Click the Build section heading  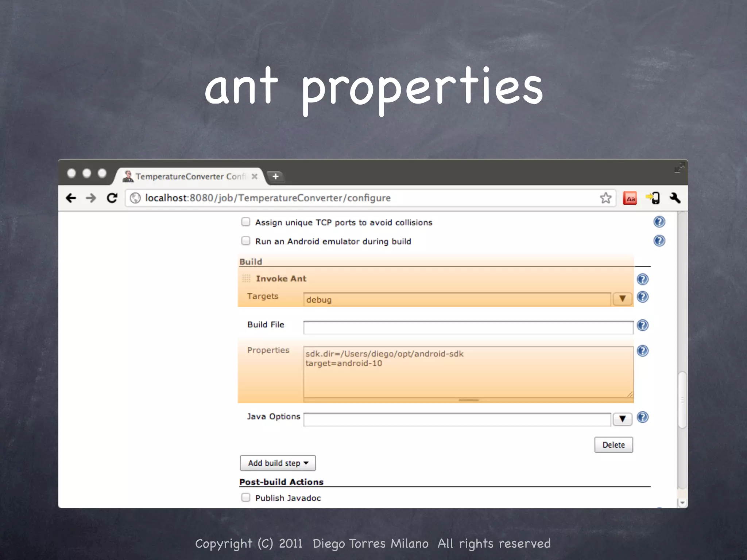coord(251,261)
